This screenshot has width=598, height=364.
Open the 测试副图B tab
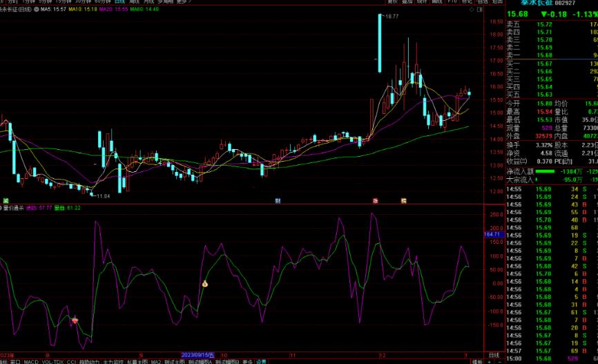point(227,361)
